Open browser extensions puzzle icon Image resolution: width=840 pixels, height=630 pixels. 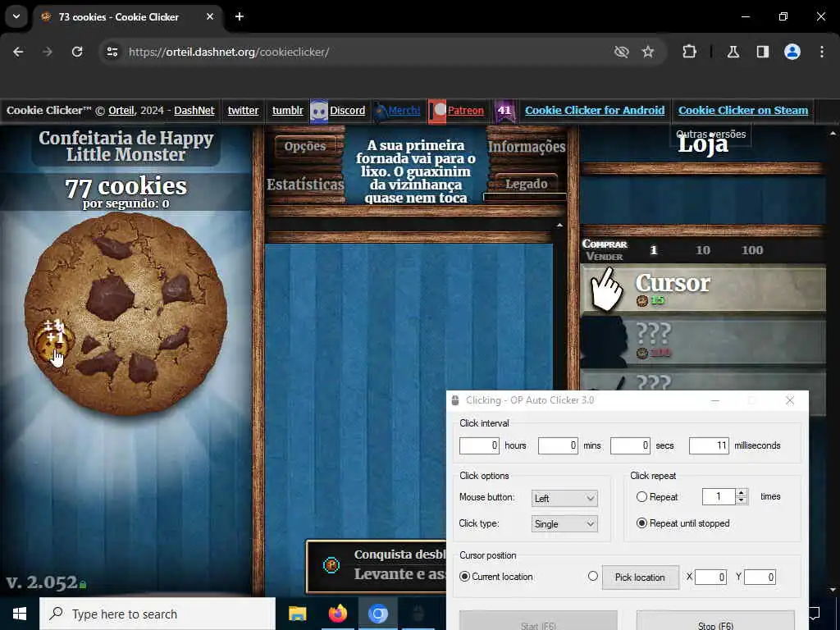click(689, 52)
